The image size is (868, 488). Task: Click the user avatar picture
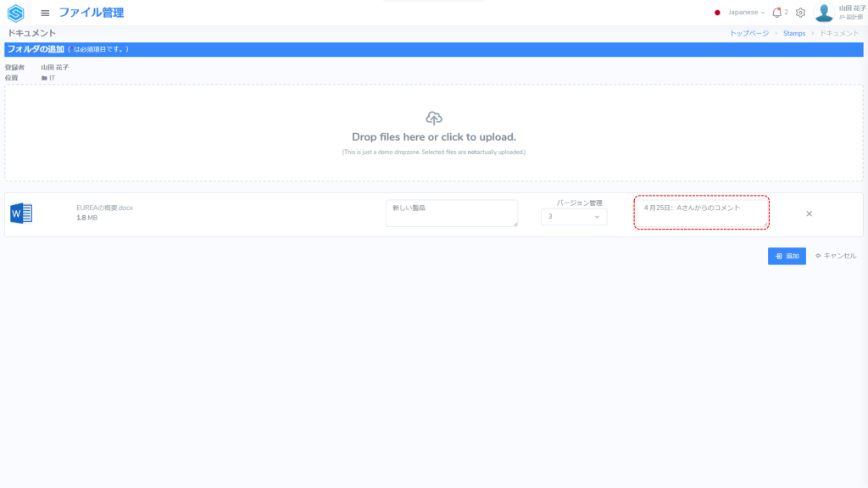[x=824, y=13]
